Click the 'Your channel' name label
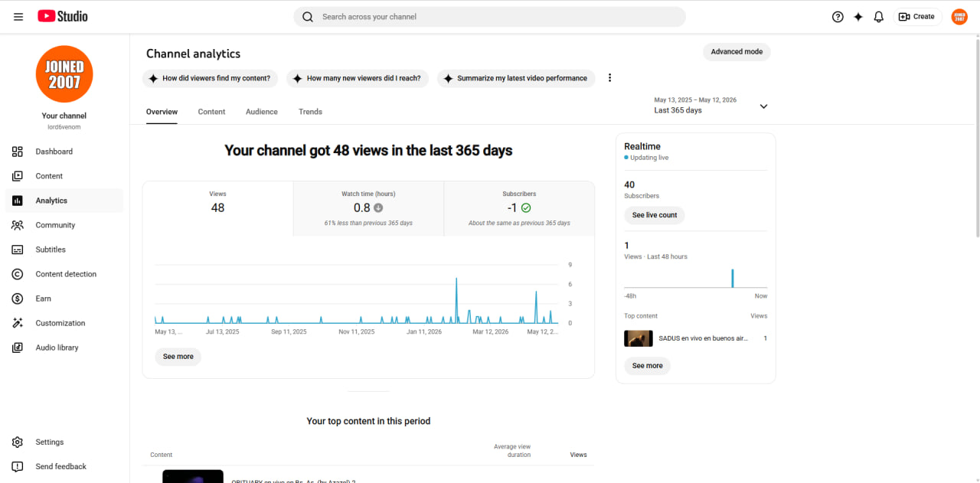 (64, 116)
